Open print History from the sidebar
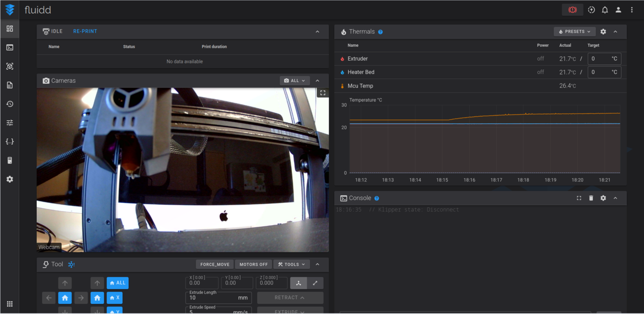644x314 pixels. click(x=10, y=104)
